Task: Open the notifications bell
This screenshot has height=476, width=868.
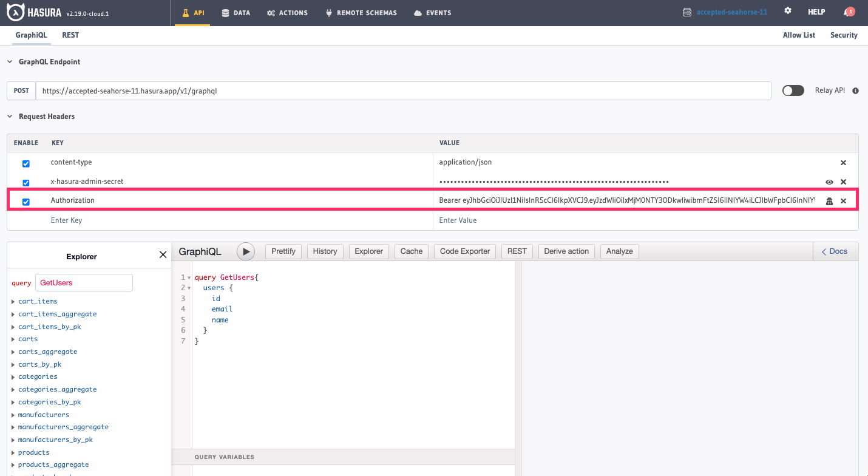Action: [849, 11]
